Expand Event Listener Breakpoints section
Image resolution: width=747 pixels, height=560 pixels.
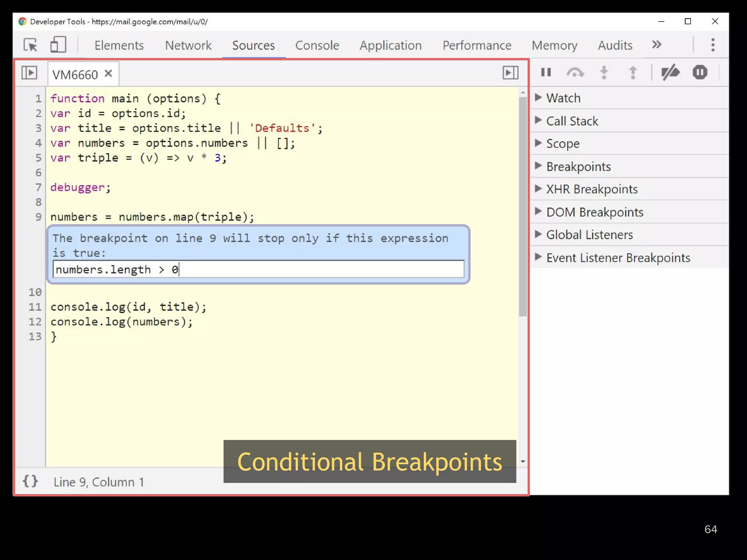click(x=629, y=257)
